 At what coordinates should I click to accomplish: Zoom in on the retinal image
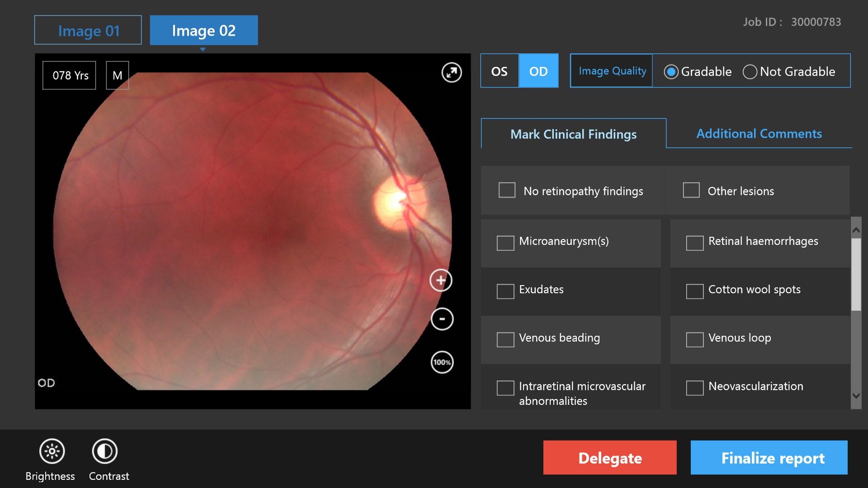441,281
